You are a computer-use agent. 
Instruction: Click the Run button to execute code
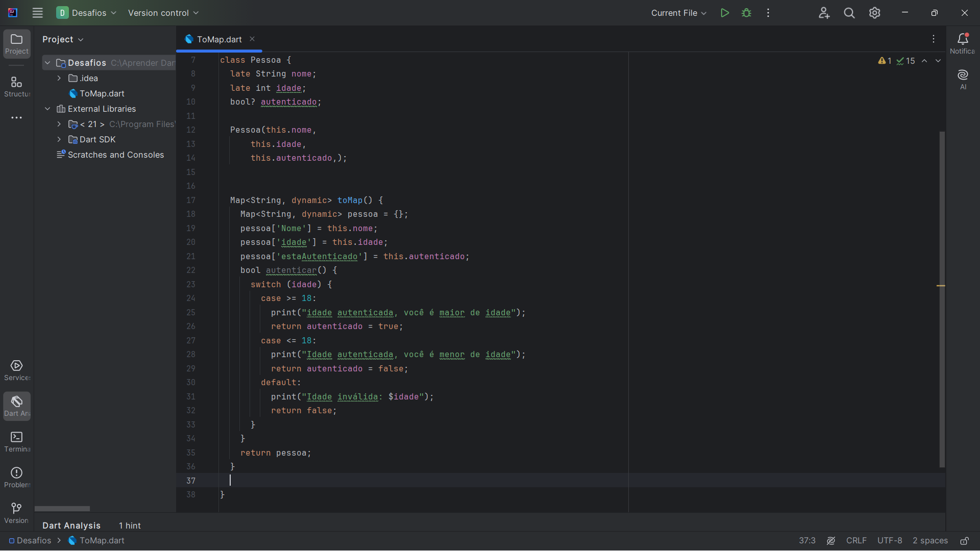click(x=724, y=13)
